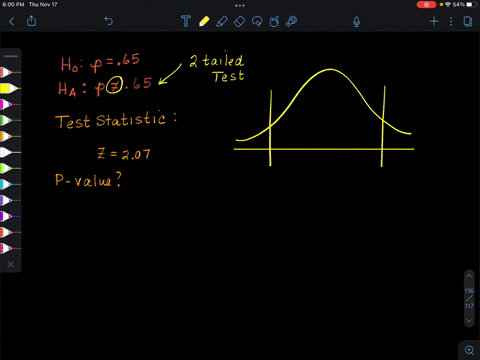Pick the pinkish-red pen at bottom
Image resolution: width=480 pixels, height=360 pixels.
pos(10,248)
